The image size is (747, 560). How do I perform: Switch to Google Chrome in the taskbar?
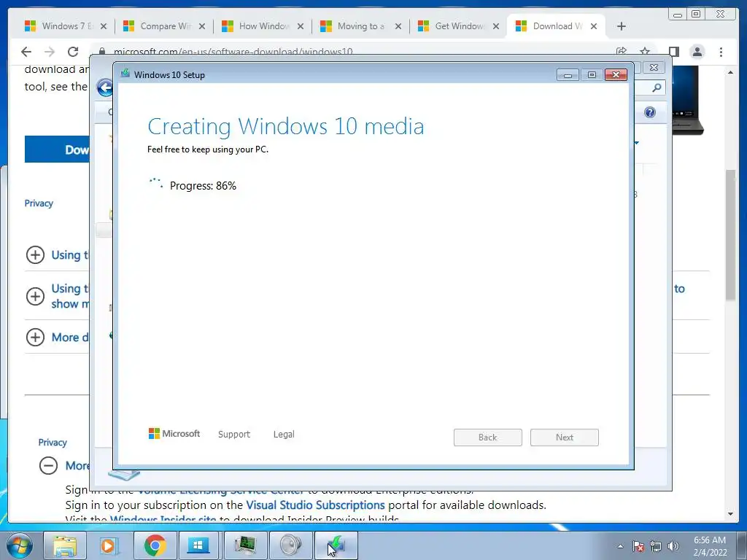click(x=155, y=545)
